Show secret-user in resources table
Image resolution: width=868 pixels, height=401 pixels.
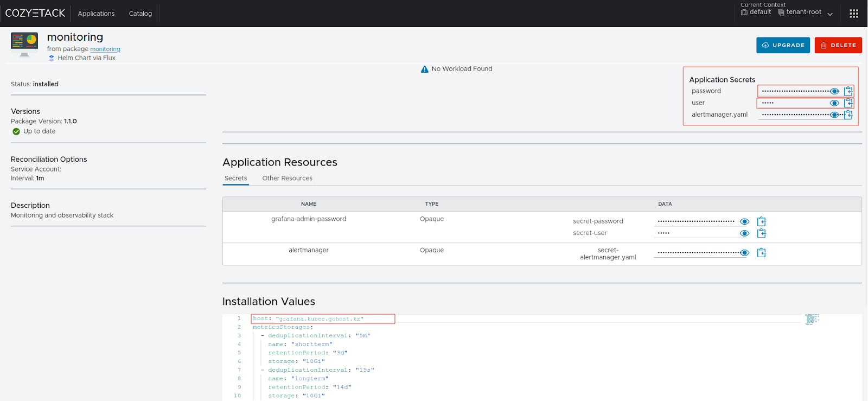[x=745, y=233]
